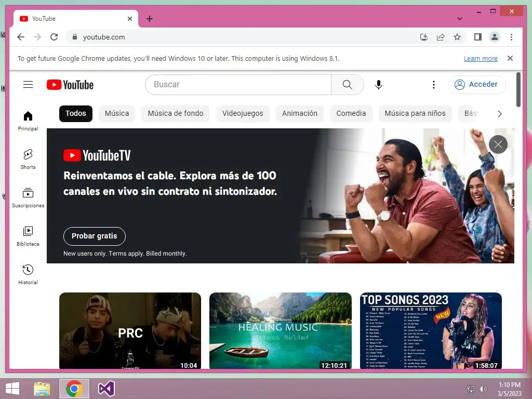Reload the page

point(54,37)
